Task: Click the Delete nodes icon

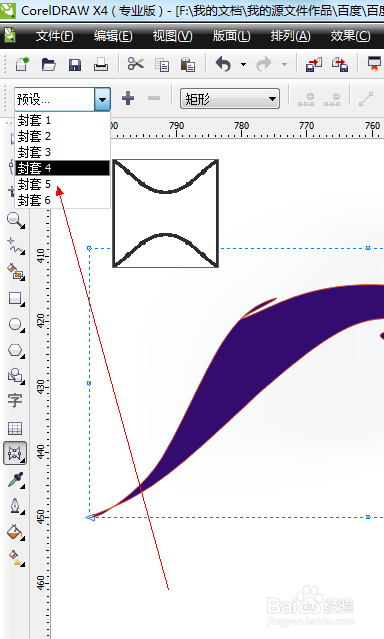Action: coord(332,99)
